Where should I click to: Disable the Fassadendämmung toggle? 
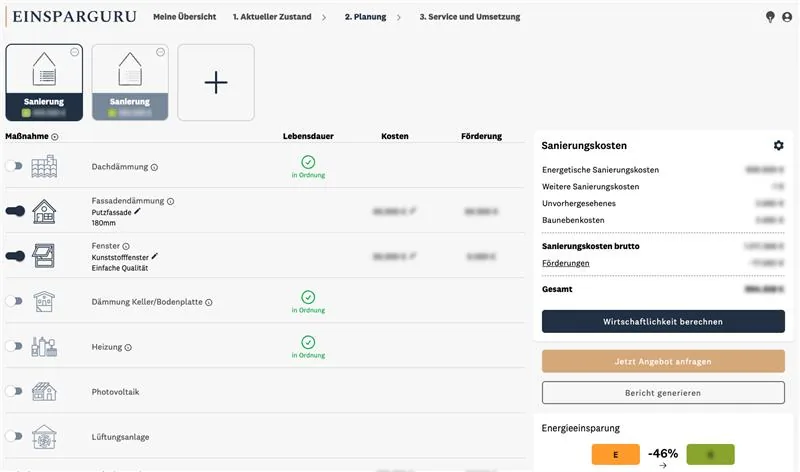click(15, 211)
